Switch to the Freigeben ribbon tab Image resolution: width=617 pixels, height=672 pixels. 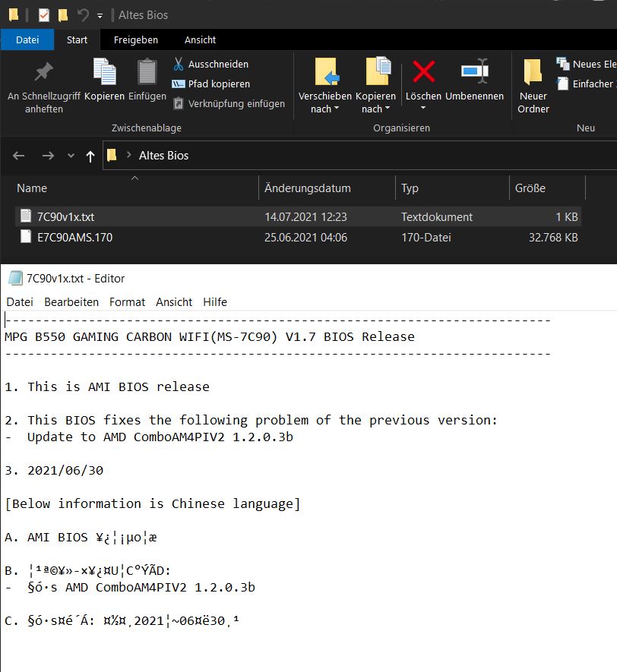tap(136, 39)
